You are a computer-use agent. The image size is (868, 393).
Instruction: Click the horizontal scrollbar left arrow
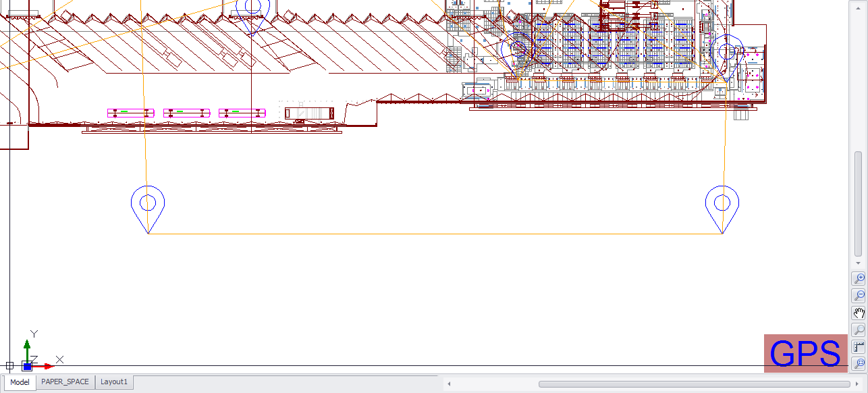point(449,384)
